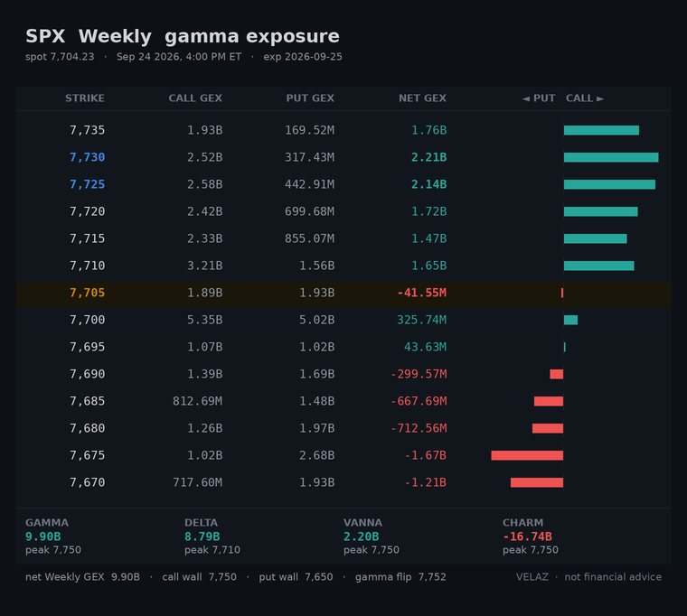Select strike 7,670 cell
This screenshot has height=616, width=687.
[87, 483]
